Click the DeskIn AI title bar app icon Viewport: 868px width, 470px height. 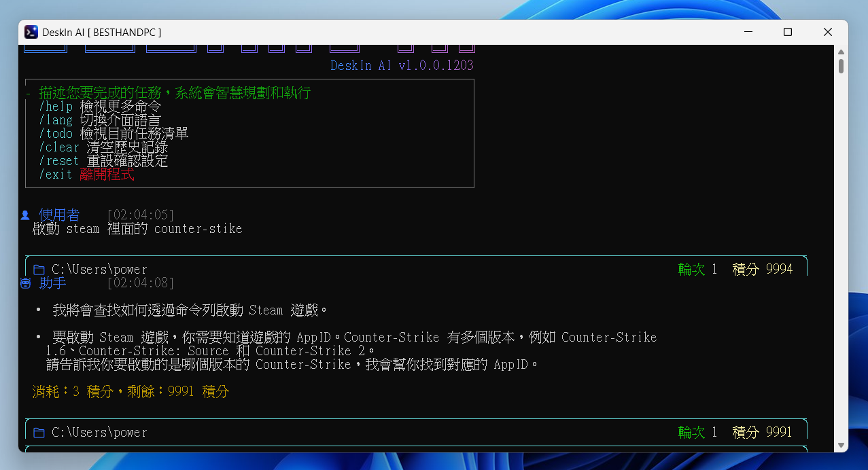click(x=31, y=32)
